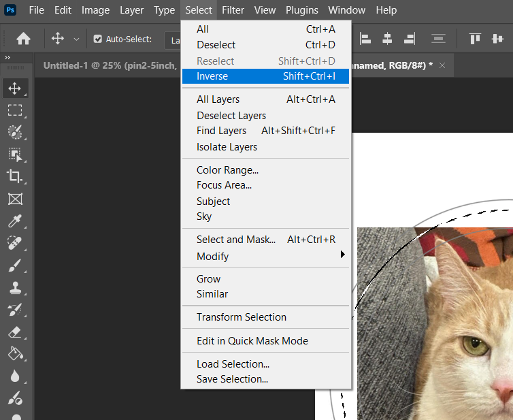The height and width of the screenshot is (420, 513).
Task: Select the Frame tool
Action: pyautogui.click(x=15, y=199)
